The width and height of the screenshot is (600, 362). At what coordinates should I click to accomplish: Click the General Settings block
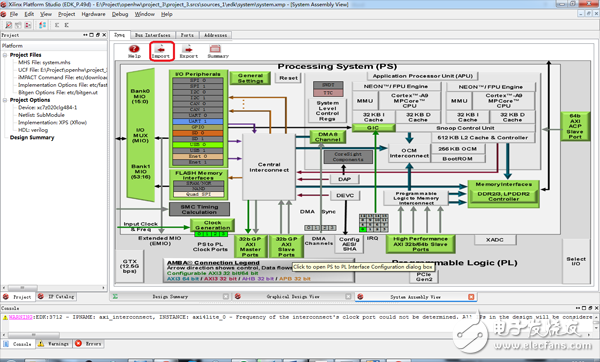(250, 78)
